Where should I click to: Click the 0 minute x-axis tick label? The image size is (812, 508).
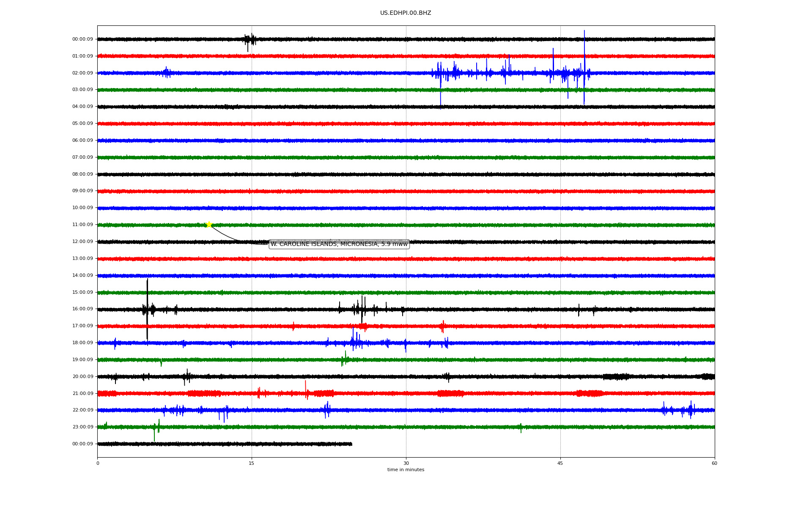[98, 463]
